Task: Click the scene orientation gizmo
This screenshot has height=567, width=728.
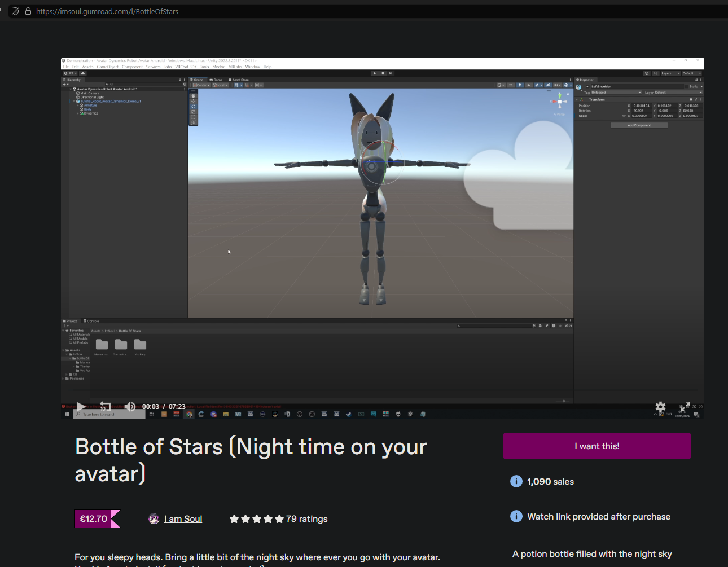Action: (x=559, y=102)
